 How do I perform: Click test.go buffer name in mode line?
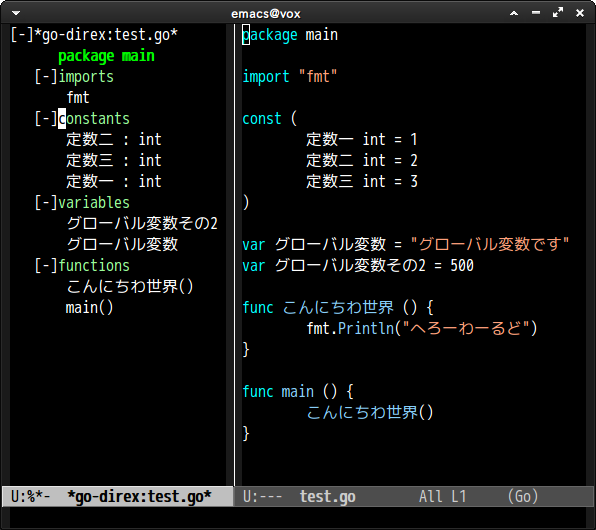(x=328, y=497)
